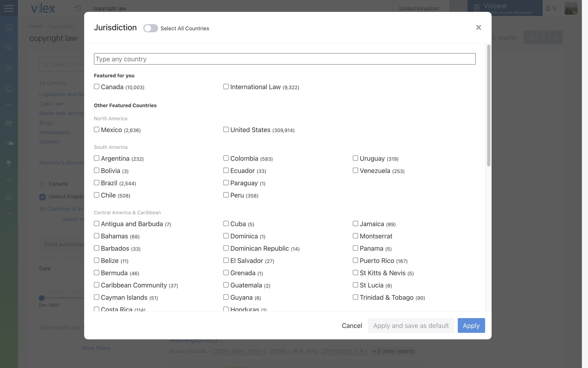Click Cancel in Jurisdiction dialog

click(x=352, y=326)
